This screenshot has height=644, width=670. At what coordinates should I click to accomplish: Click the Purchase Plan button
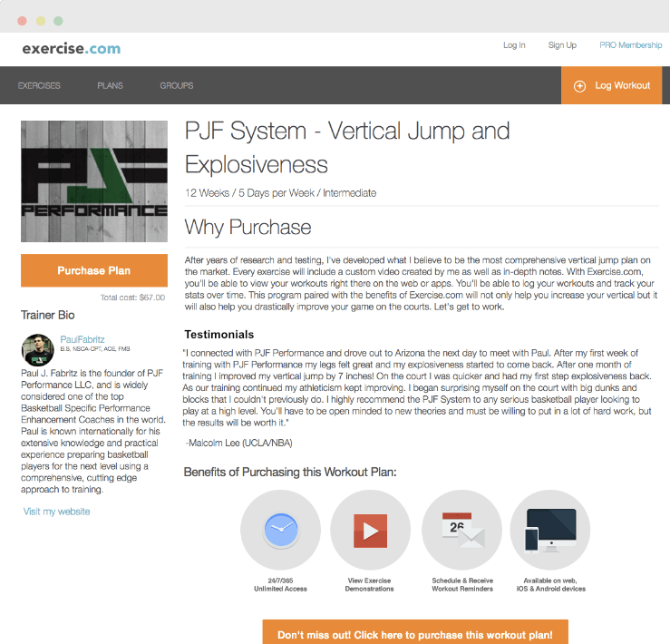click(94, 270)
